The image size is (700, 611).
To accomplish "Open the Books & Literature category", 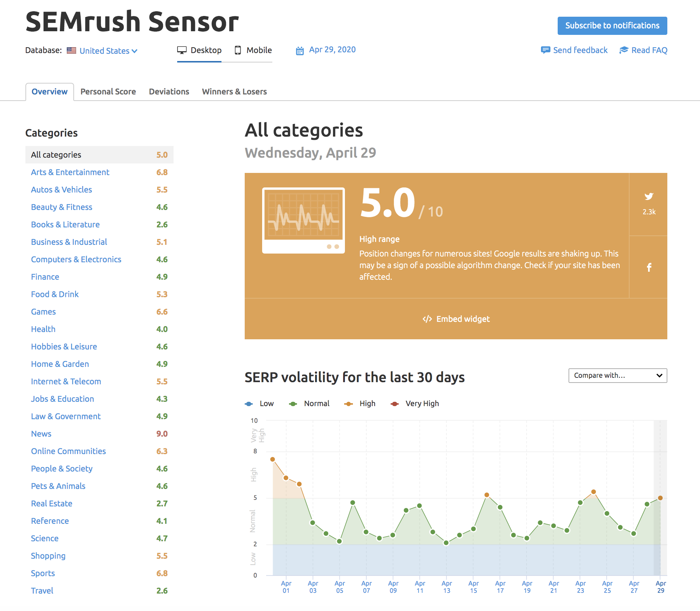I will click(x=65, y=224).
